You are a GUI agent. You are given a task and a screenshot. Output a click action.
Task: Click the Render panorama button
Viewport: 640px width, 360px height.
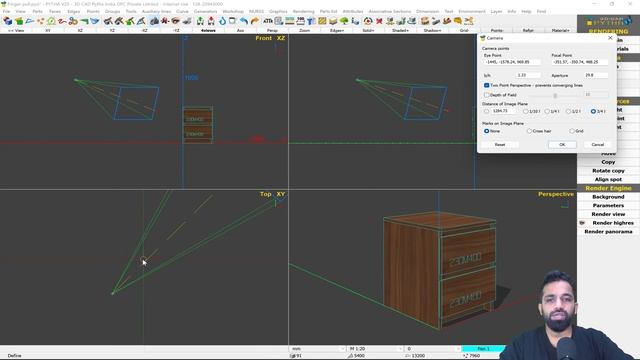(x=608, y=231)
